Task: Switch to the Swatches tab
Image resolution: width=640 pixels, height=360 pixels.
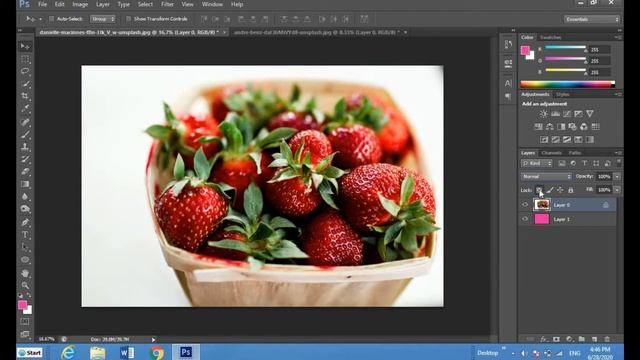Action: (551, 37)
